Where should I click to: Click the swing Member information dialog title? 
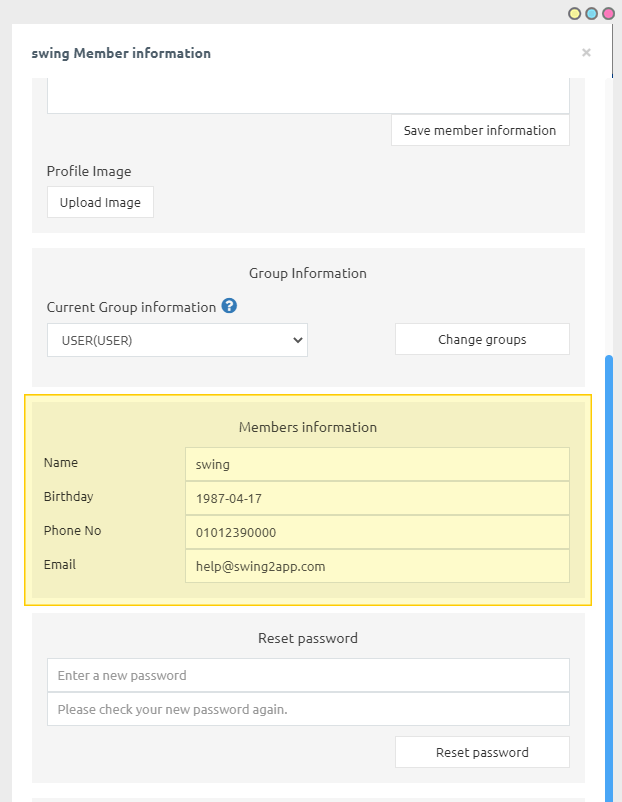(x=121, y=53)
